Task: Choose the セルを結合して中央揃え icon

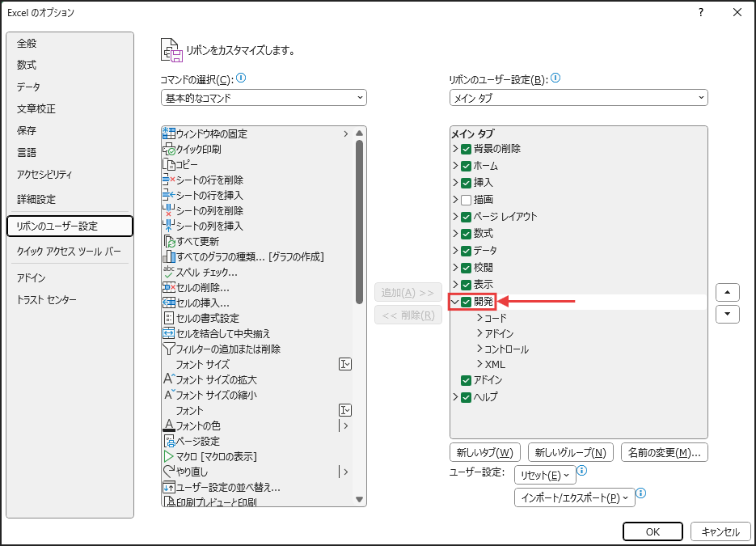Action: pos(169,333)
